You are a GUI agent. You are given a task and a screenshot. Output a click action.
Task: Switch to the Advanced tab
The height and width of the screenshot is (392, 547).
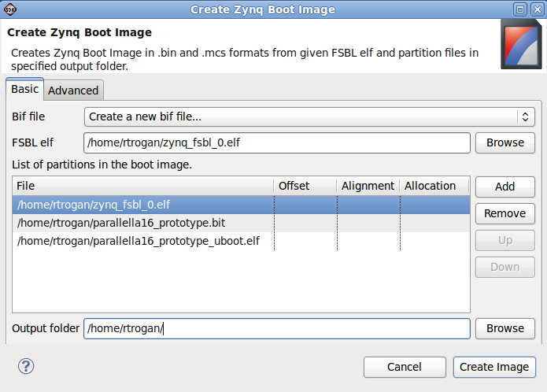click(x=73, y=91)
